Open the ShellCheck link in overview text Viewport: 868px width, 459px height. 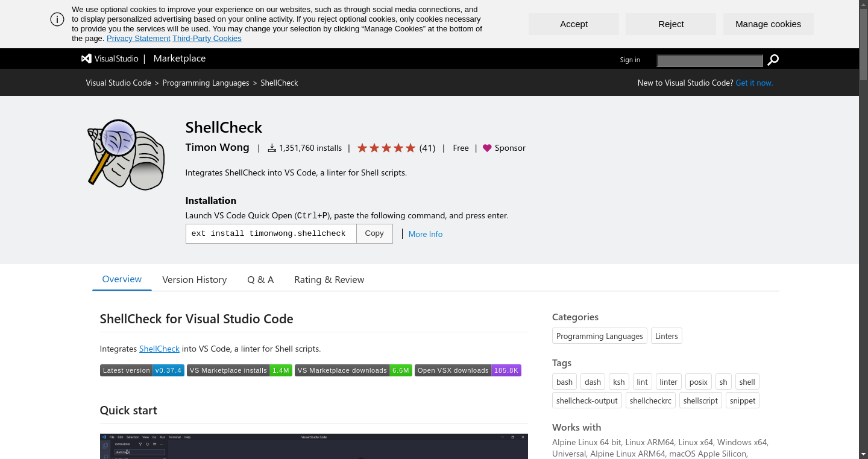tap(159, 349)
